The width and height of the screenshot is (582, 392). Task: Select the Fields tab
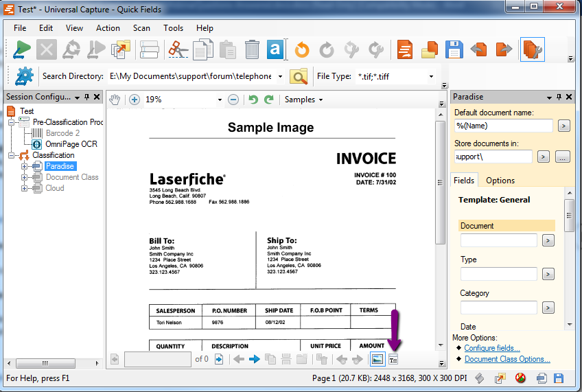click(x=464, y=181)
